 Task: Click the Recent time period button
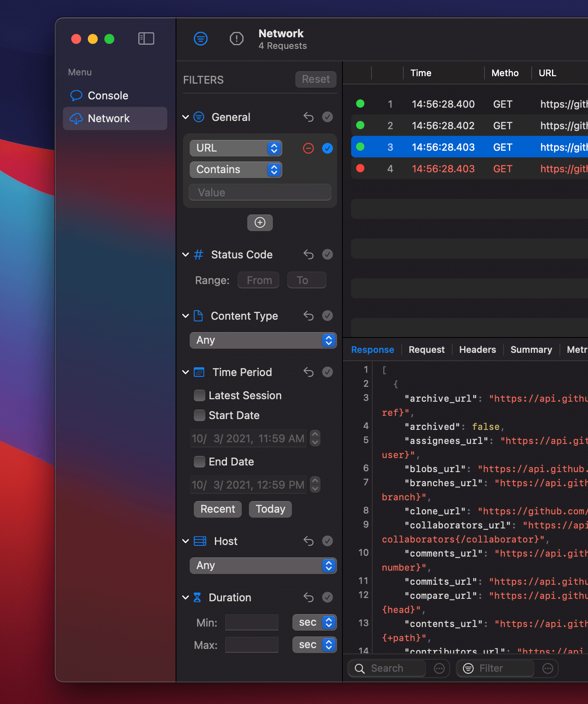(x=218, y=509)
